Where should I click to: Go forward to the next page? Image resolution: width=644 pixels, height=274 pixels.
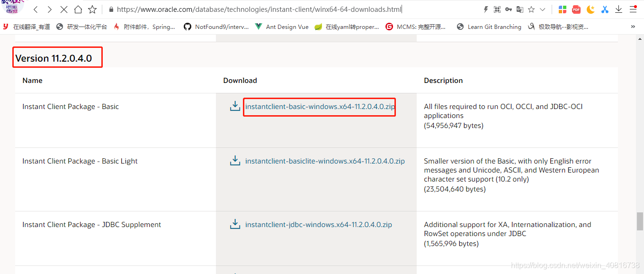(50, 9)
